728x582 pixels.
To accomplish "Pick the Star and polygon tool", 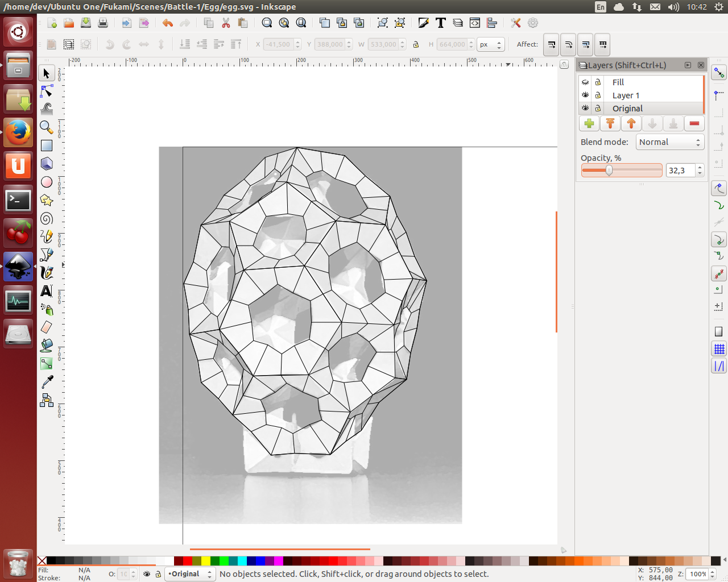I will click(47, 200).
